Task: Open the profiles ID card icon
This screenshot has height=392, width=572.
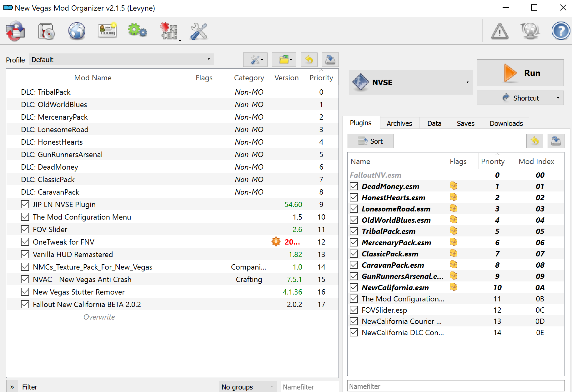Action: 107,31
